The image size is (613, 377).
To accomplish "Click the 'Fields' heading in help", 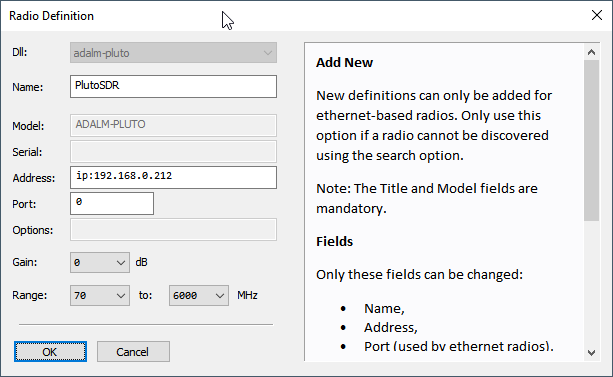I will (x=334, y=242).
